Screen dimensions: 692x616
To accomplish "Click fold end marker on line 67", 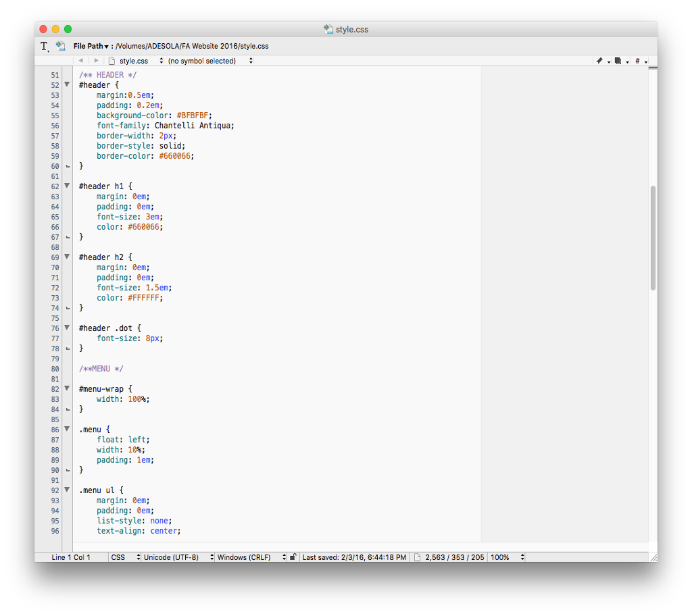I will point(68,237).
